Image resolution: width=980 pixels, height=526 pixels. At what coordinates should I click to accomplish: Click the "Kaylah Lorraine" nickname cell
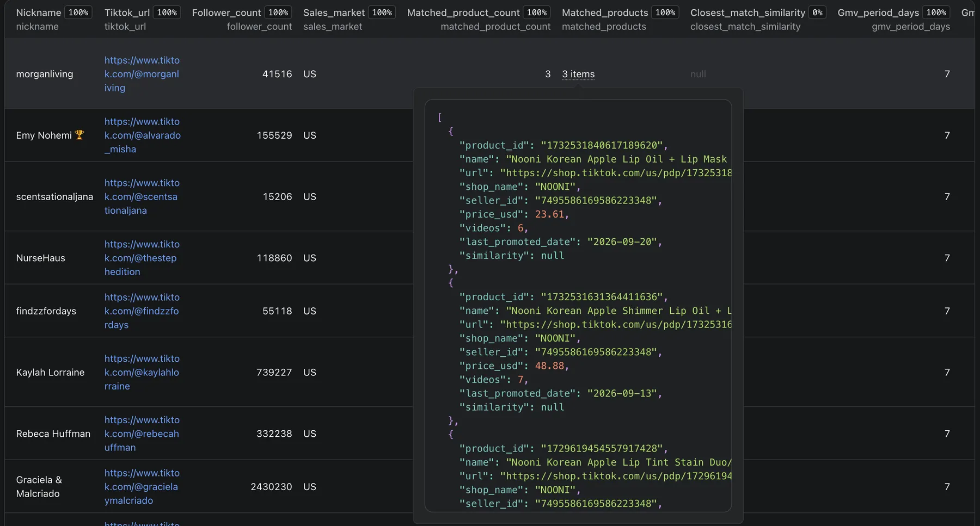51,373
